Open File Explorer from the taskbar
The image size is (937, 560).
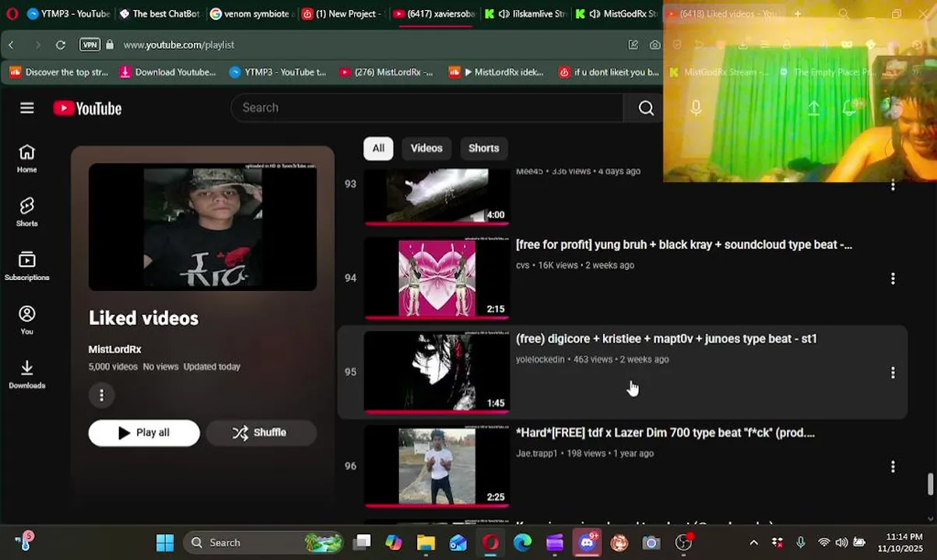pos(426,543)
